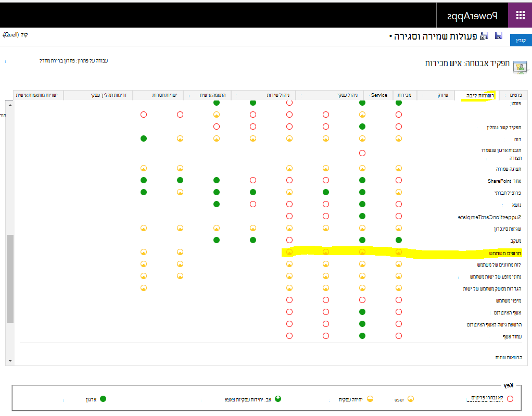532x416 pixels.
Task: Click the security role key icon
Action: pyautogui.click(x=520, y=67)
